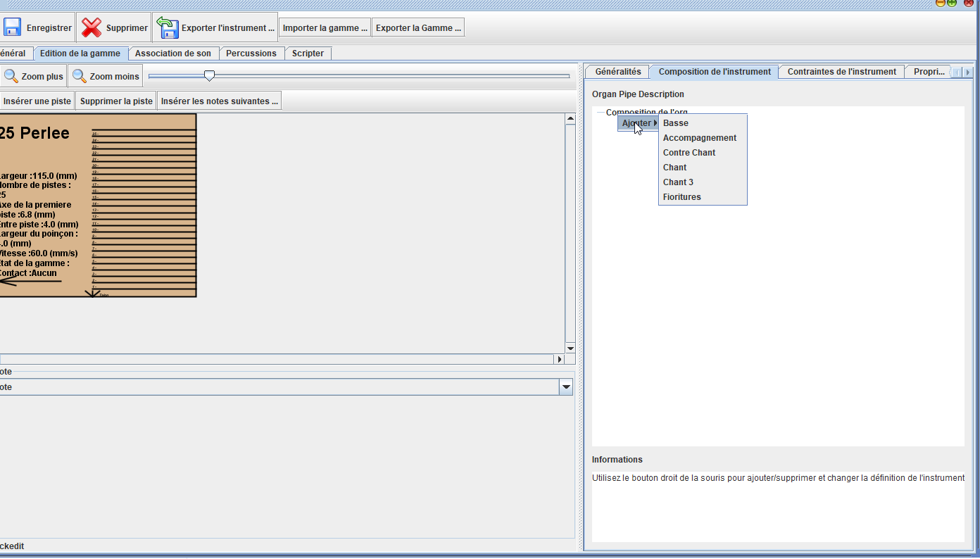Click the Insérer une piste button

37,101
